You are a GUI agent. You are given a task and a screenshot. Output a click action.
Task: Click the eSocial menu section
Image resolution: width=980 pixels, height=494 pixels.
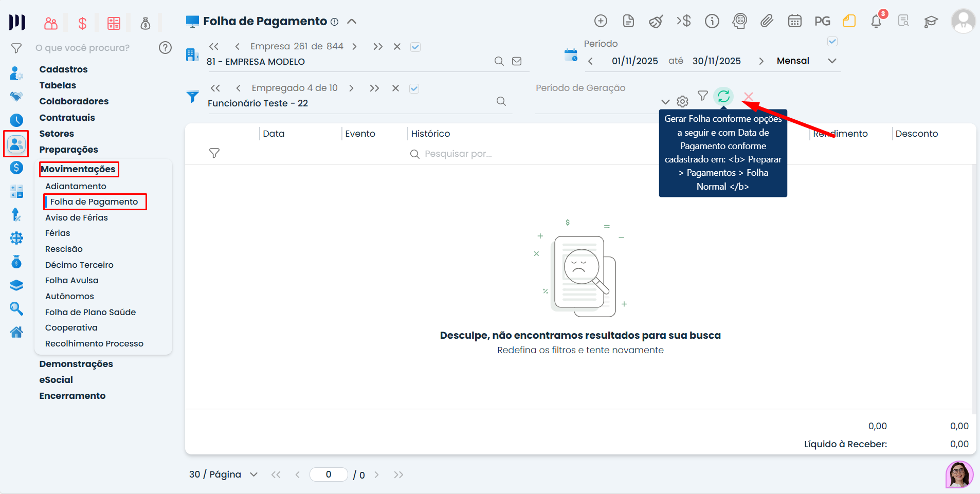tap(56, 380)
